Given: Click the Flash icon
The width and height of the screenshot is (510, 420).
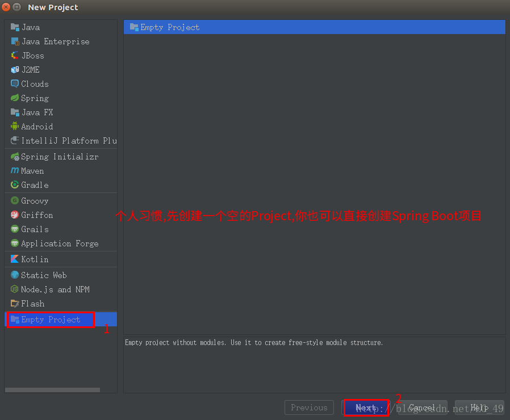Looking at the screenshot, I should 15,303.
